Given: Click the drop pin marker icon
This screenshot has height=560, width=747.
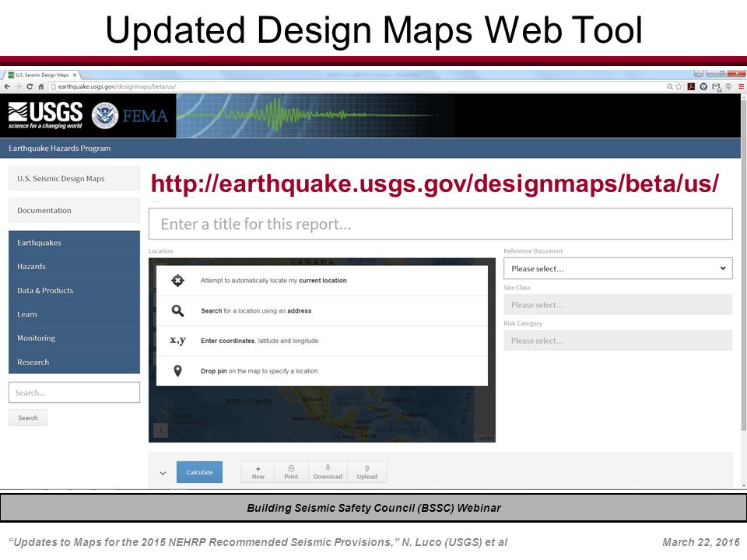Looking at the screenshot, I should 177,370.
